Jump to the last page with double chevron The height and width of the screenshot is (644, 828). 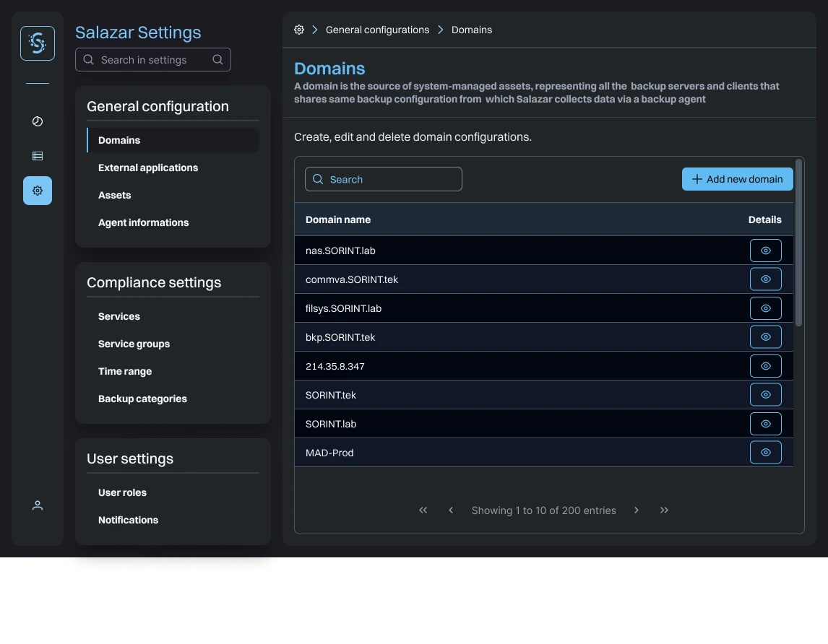coord(664,510)
